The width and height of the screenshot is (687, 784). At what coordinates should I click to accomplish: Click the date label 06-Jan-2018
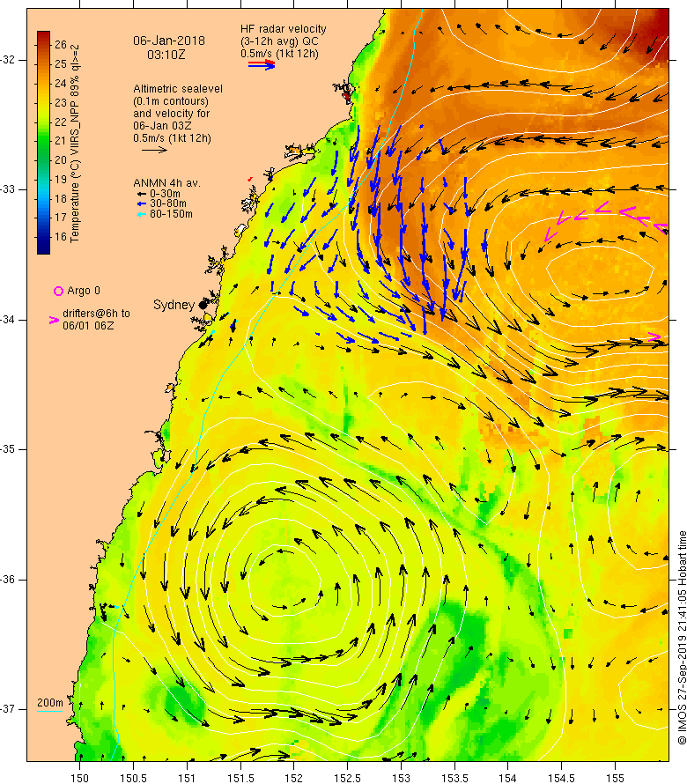[x=168, y=41]
